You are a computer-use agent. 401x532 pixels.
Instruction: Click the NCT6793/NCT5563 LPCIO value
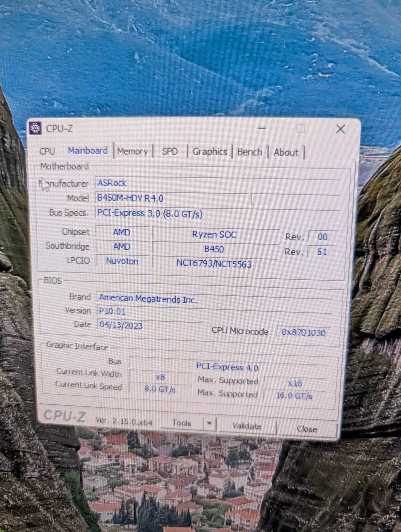[x=214, y=264]
